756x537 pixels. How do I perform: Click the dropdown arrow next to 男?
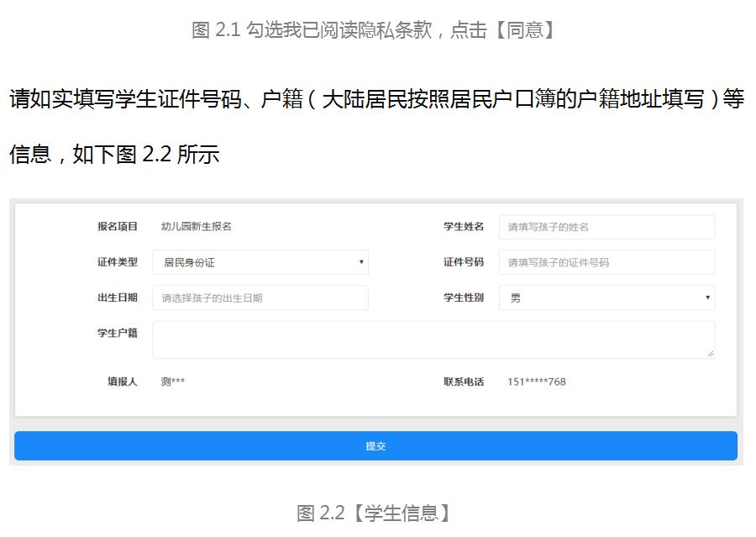[707, 297]
